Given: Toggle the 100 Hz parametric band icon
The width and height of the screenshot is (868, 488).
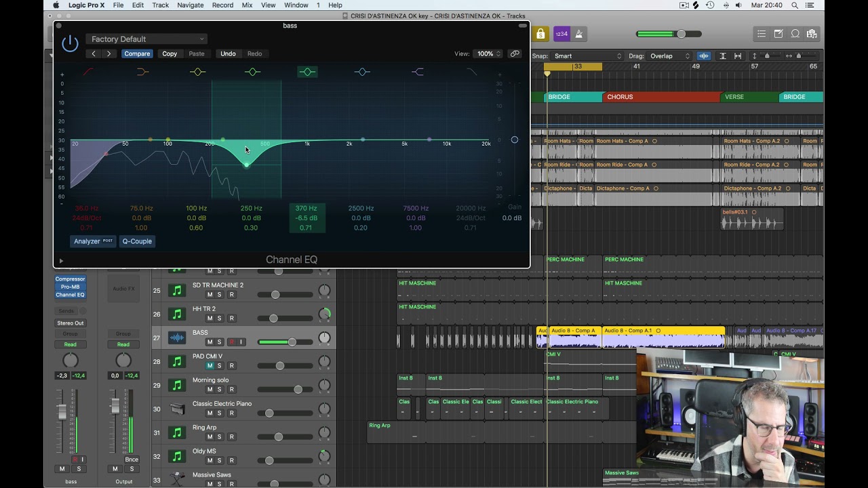Looking at the screenshot, I should (197, 72).
